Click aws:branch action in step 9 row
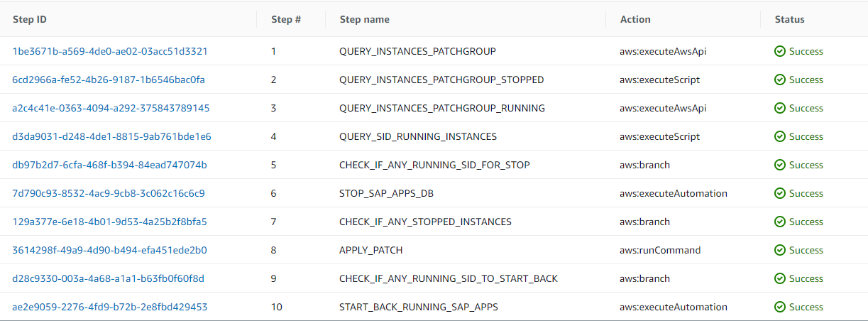The image size is (868, 321). pyautogui.click(x=644, y=278)
